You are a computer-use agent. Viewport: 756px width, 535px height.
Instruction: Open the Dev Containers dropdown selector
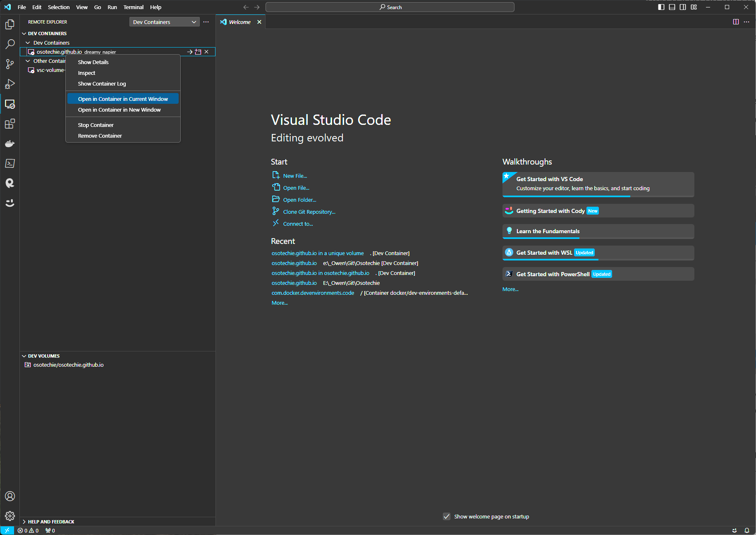coord(164,22)
